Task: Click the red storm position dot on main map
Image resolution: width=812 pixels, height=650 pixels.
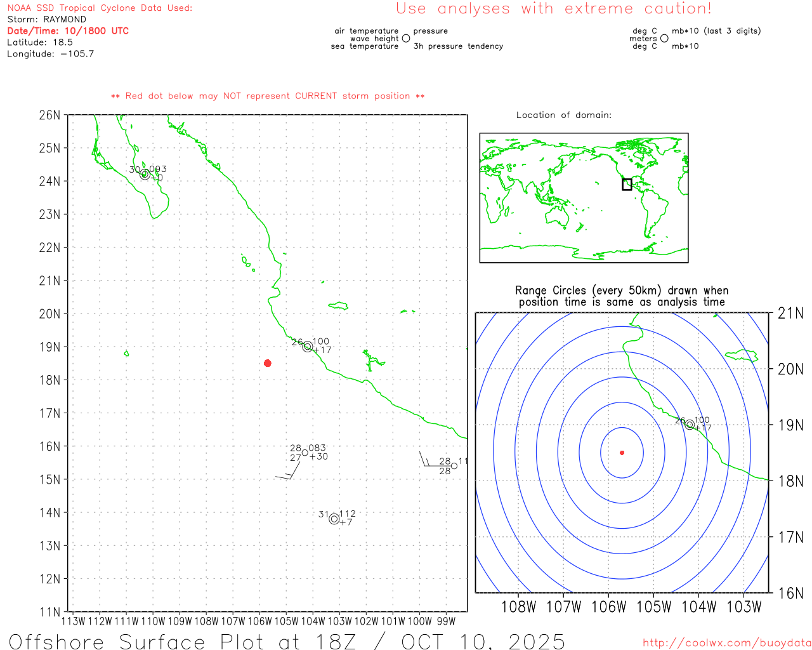Action: coord(268,363)
